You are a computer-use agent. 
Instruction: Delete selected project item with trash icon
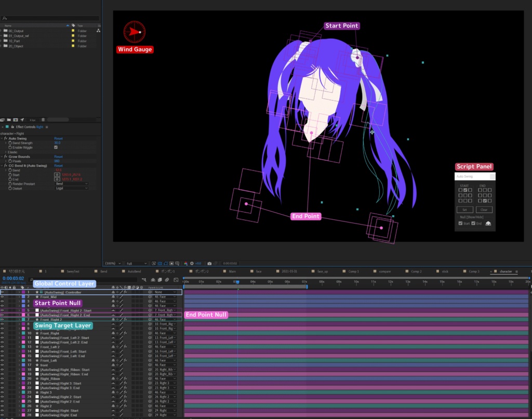tap(43, 120)
